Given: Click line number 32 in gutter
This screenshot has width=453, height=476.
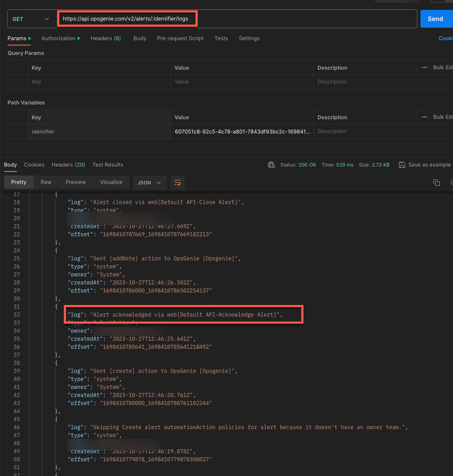Looking at the screenshot, I should click(x=17, y=315).
